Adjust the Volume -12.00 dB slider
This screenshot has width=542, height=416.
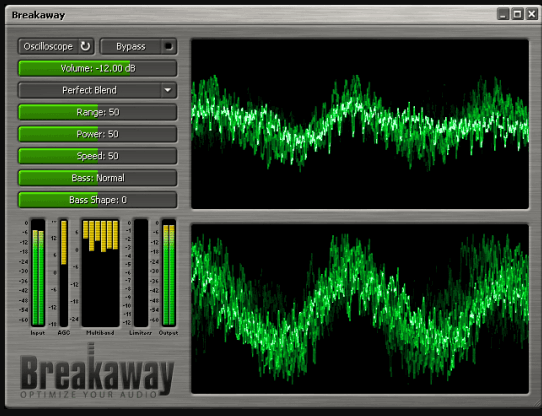[97, 68]
